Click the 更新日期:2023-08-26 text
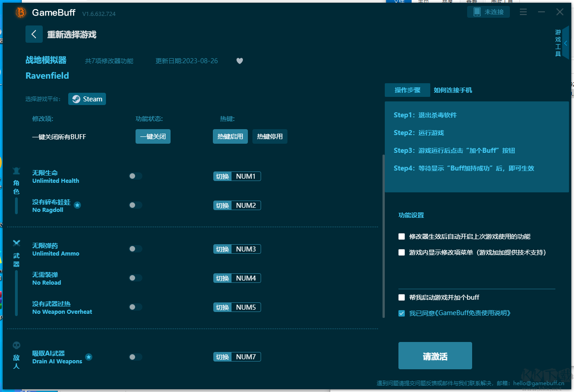The height and width of the screenshot is (392, 574). click(187, 60)
